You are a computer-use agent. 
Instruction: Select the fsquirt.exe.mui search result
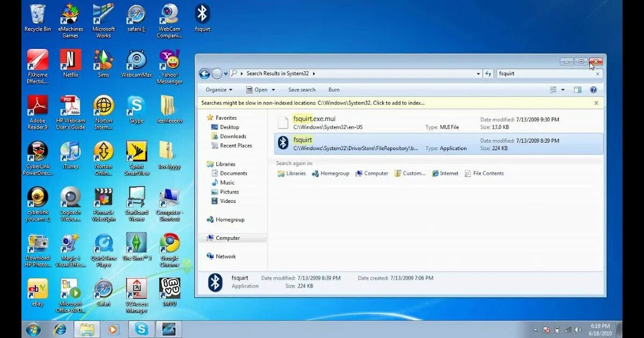[x=439, y=123]
